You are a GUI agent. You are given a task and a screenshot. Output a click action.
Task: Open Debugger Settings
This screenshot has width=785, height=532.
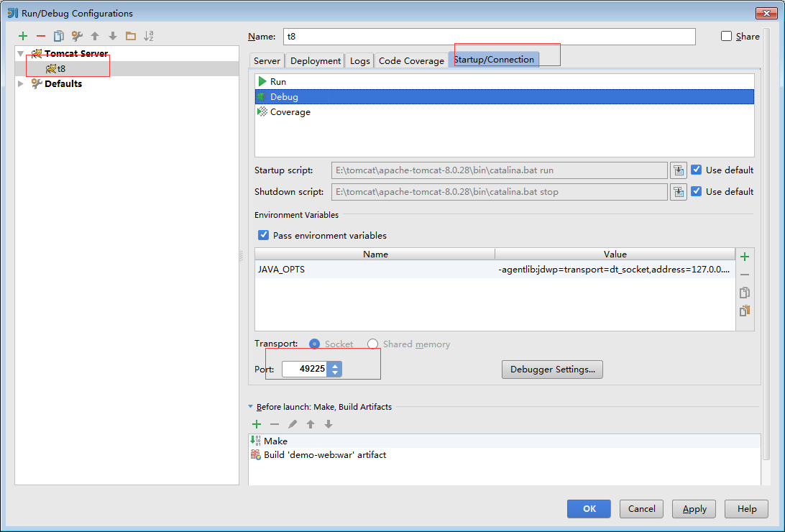click(552, 370)
